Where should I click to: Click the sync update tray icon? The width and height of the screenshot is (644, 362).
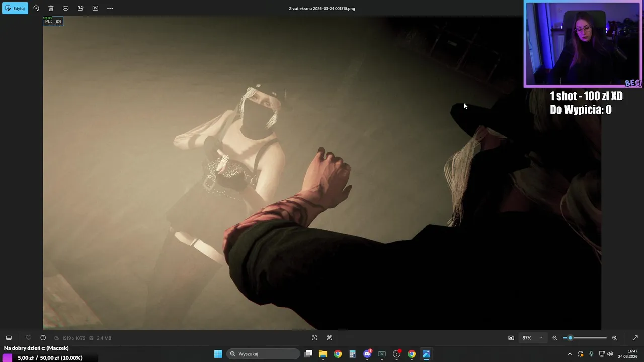point(580,354)
